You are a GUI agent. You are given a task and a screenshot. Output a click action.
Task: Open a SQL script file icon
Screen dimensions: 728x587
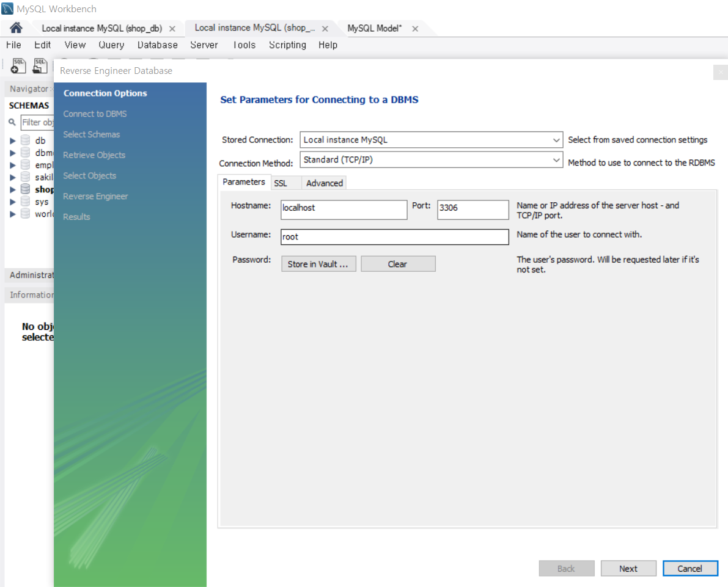[40, 66]
